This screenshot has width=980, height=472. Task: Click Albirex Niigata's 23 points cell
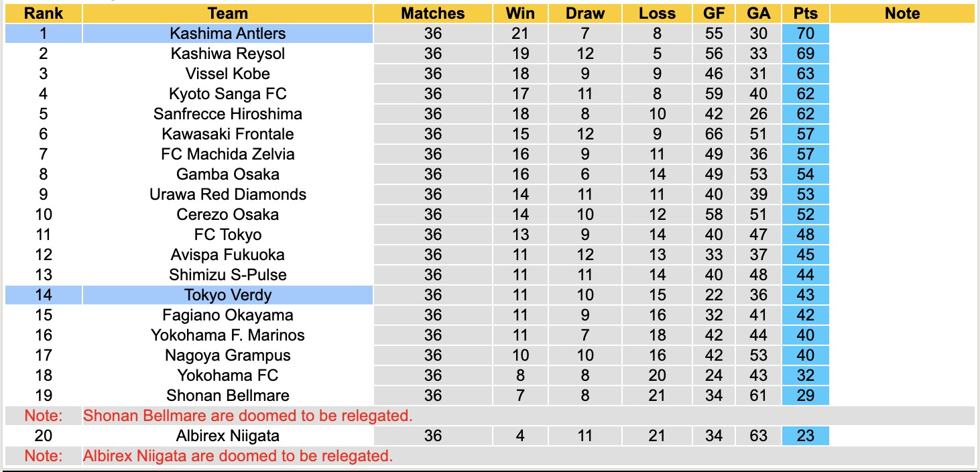point(805,436)
